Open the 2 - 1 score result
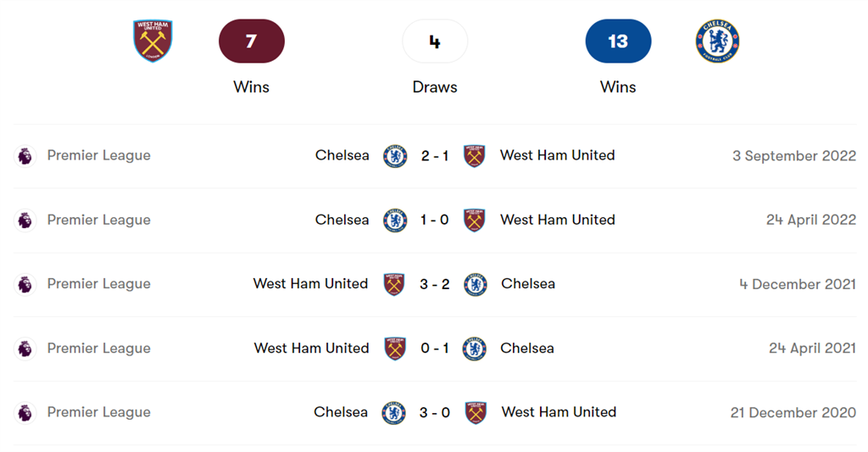 pyautogui.click(x=435, y=156)
